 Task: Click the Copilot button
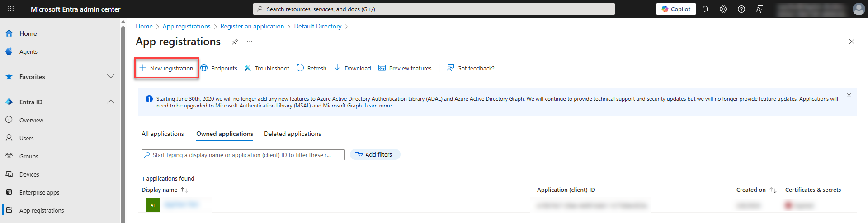[x=676, y=9]
